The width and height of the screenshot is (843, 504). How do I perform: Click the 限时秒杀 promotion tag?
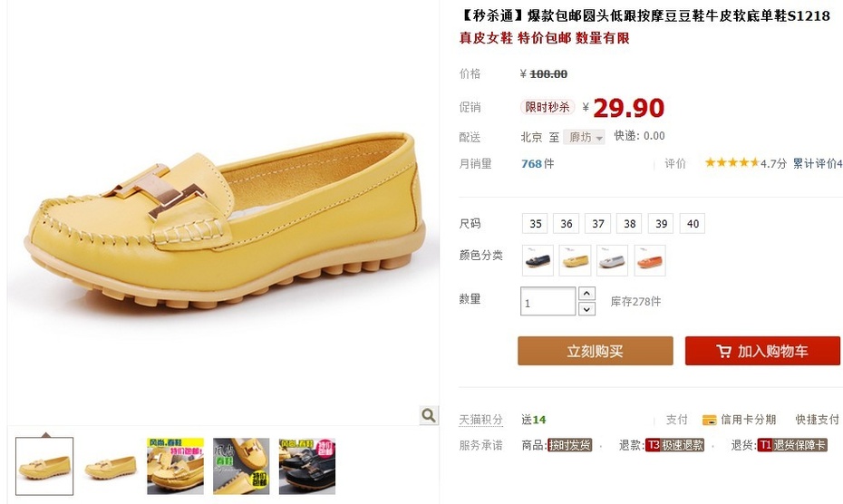coord(547,107)
